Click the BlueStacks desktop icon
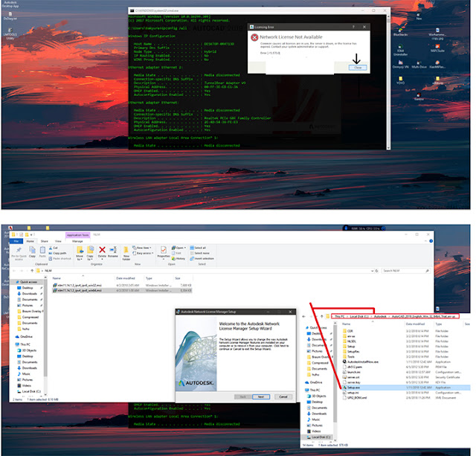The height and width of the screenshot is (456, 476). (400, 32)
